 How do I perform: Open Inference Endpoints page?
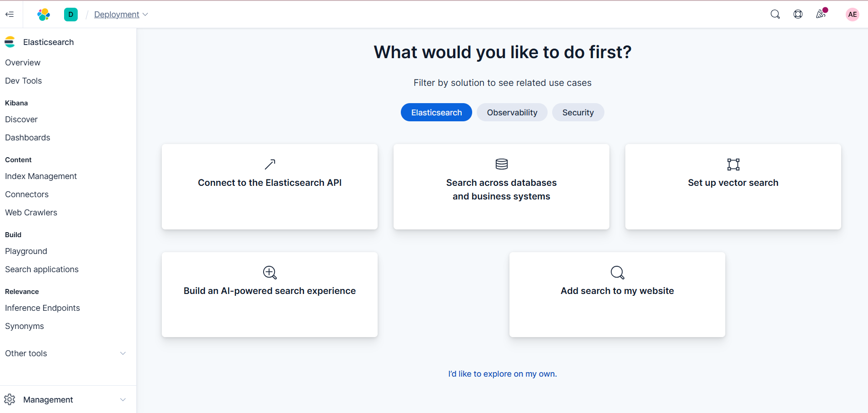[42, 308]
